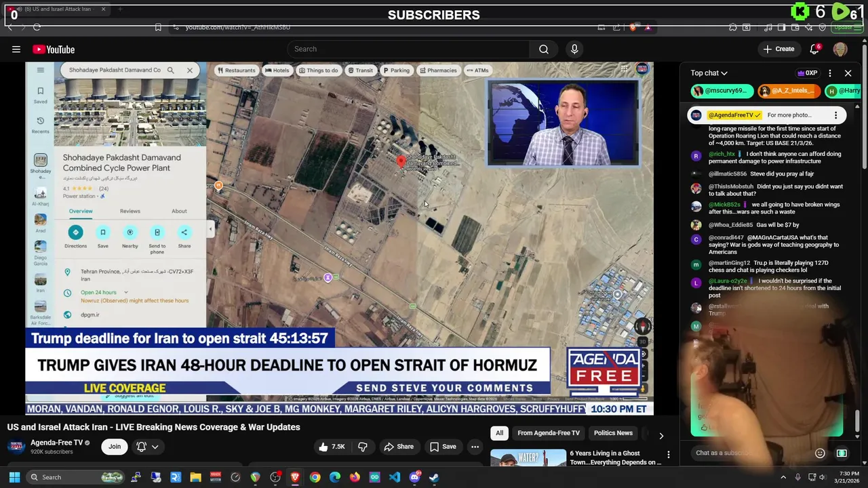Select the Parking map chip
Viewport: 868px width, 488px height.
[396, 70]
